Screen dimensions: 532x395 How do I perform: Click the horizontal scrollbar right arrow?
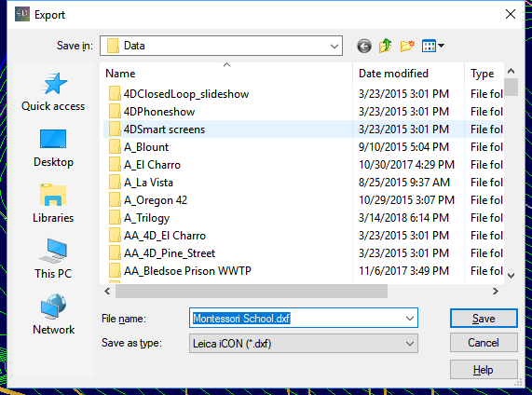click(496, 292)
